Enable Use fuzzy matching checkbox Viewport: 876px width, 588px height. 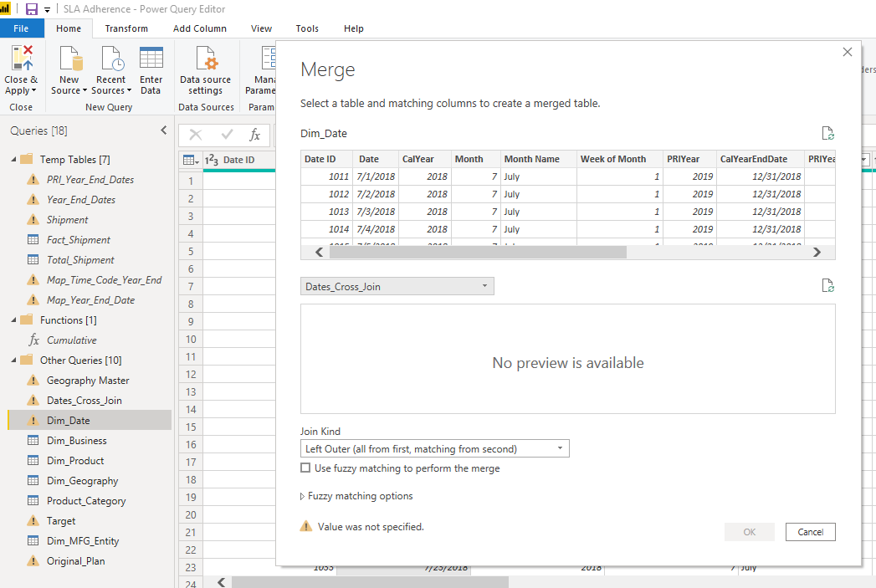pyautogui.click(x=305, y=468)
